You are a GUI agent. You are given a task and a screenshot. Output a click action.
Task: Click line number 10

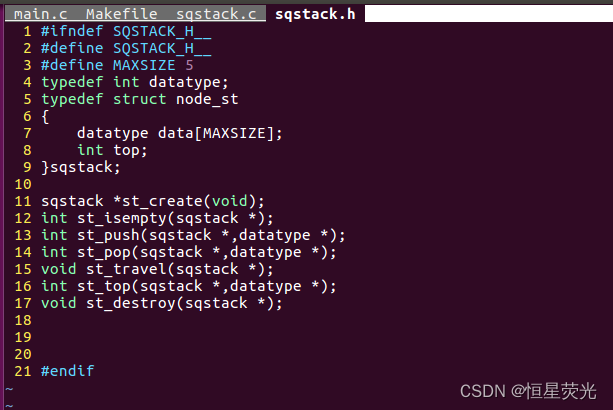tap(23, 184)
